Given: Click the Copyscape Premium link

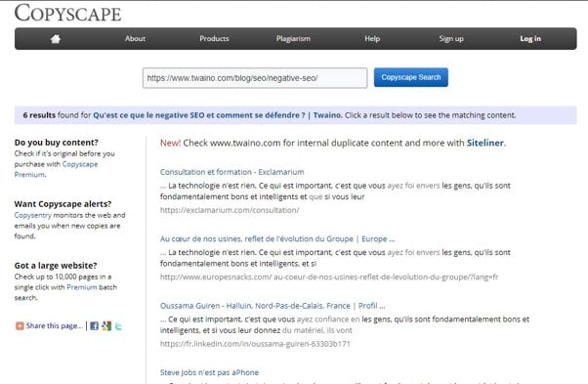Looking at the screenshot, I should coord(56,169).
